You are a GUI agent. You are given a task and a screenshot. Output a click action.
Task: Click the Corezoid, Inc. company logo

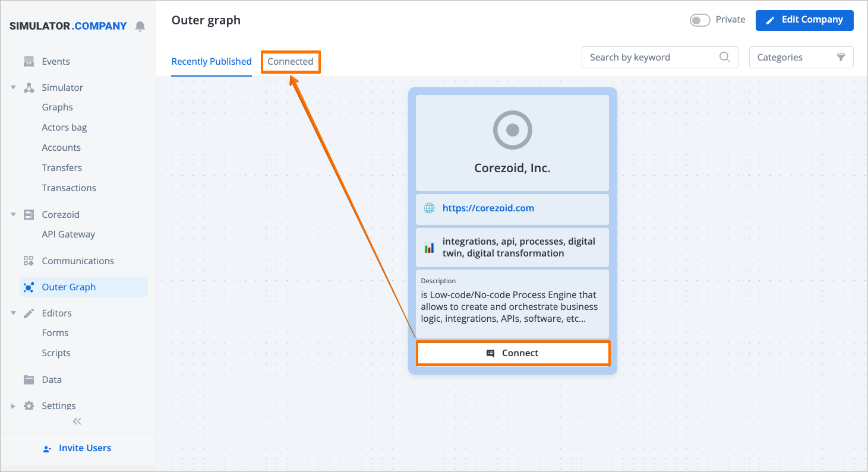(x=513, y=129)
